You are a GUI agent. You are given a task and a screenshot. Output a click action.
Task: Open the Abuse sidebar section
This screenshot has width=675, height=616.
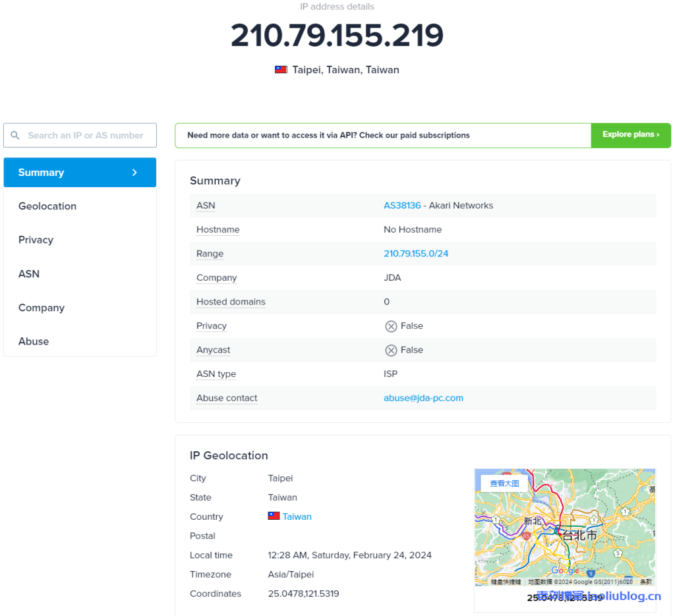[x=34, y=341]
